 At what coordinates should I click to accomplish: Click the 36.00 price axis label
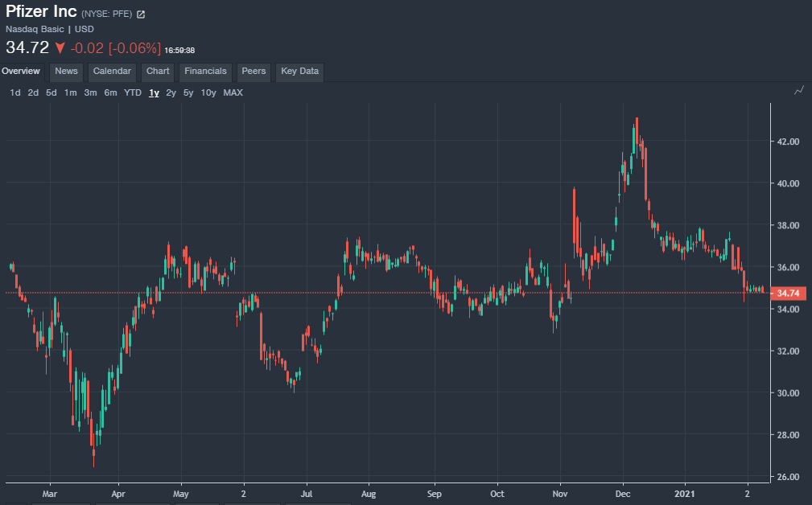(x=788, y=267)
